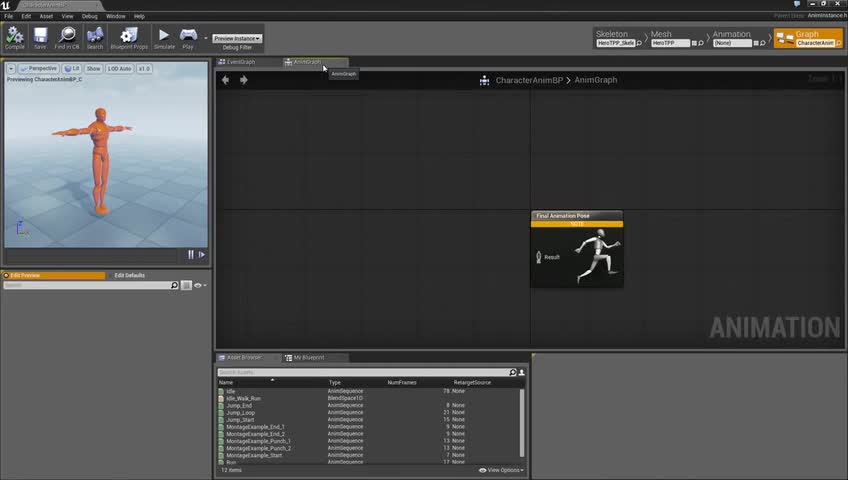Screen dimensions: 848x480
Task: Click the Play gamepad icon
Action: 188,38
